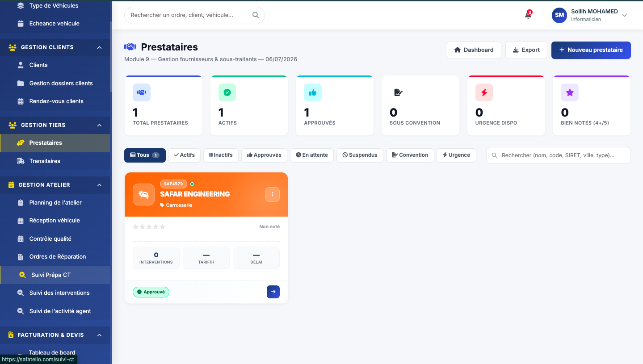Click the lightning icon on Urgence Dispo card
Viewport: 643px width, 364px height.
[484, 92]
